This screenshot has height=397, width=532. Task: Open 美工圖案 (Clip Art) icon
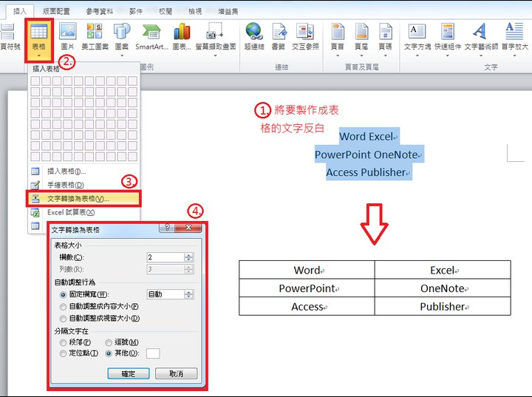pos(95,31)
